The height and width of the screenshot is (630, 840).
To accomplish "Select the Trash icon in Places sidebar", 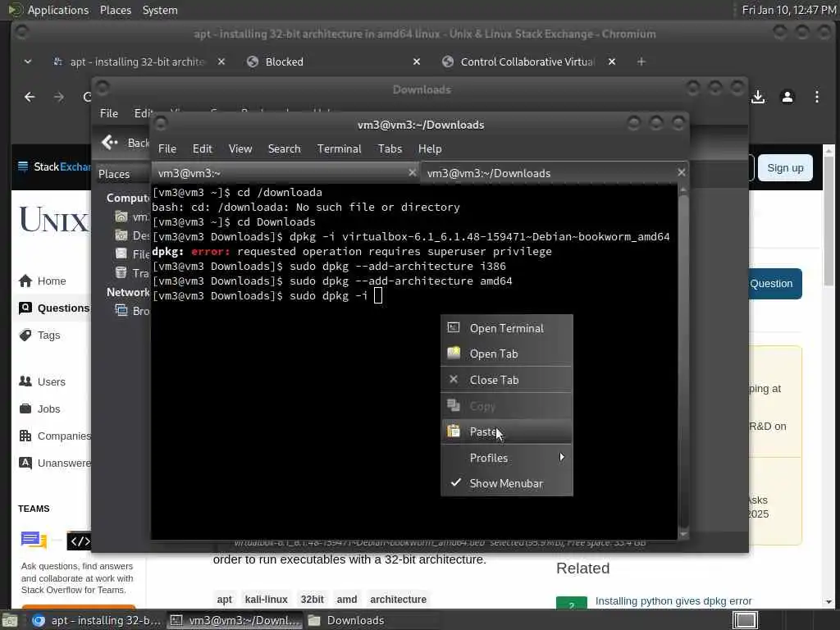I will point(121,272).
